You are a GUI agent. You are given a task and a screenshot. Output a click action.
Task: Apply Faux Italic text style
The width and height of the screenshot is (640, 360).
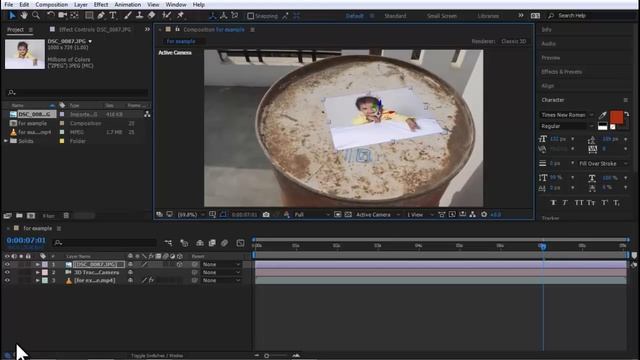tap(565, 202)
